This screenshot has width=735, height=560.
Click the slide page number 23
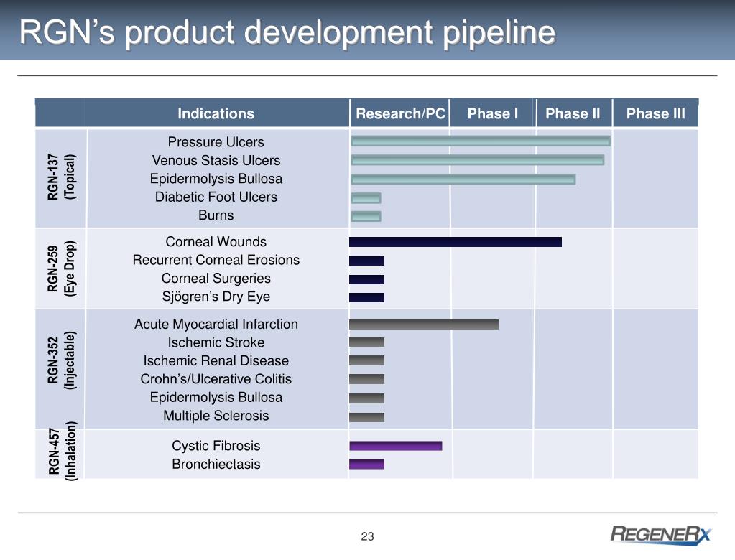pyautogui.click(x=368, y=536)
